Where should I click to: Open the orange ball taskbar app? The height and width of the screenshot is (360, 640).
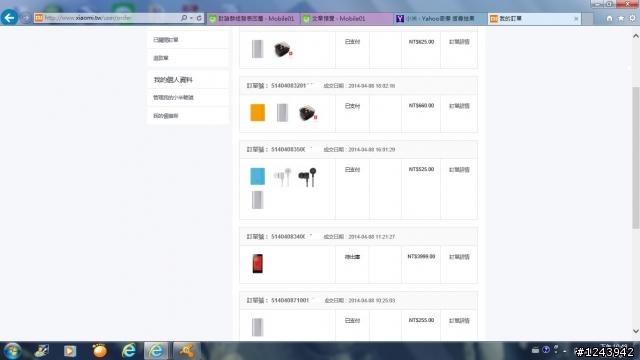pyautogui.click(x=100, y=350)
